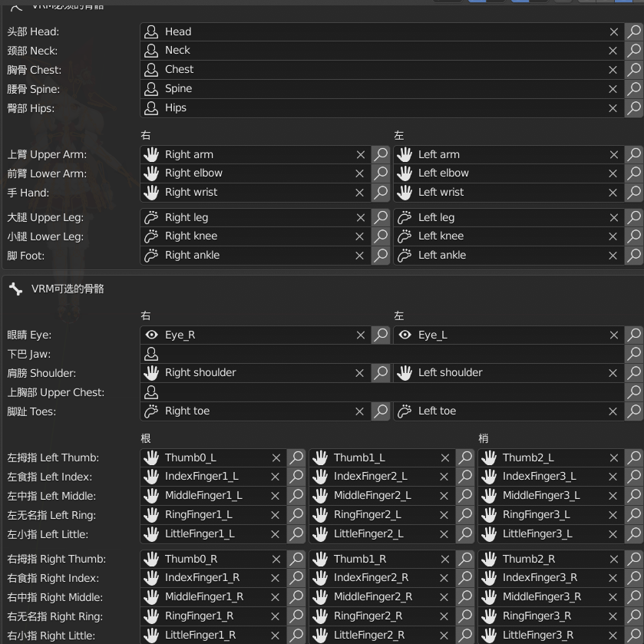644x644 pixels.
Task: Clear the IndexFinger2_L bone field
Action: [x=444, y=477]
